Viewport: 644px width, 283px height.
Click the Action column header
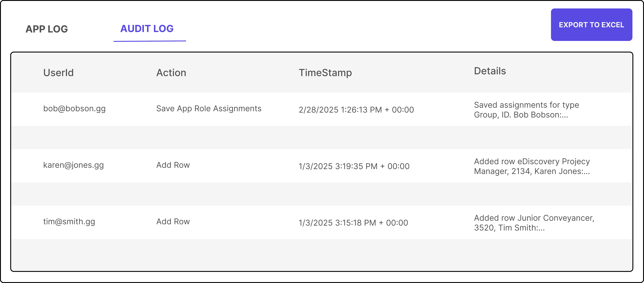[x=171, y=73]
